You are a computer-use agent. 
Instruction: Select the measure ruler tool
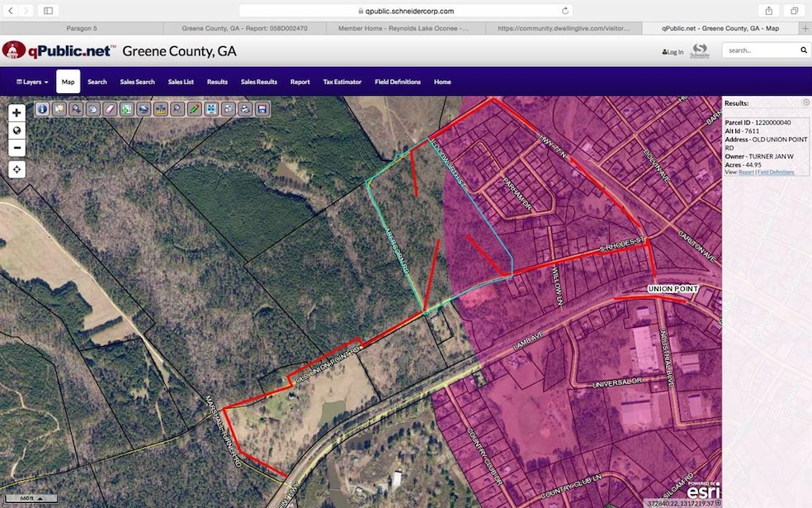coord(161,109)
